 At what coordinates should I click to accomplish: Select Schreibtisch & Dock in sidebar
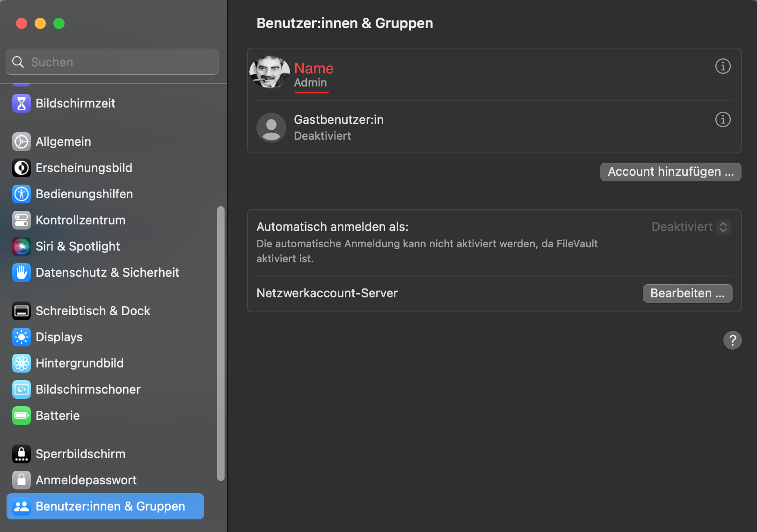click(93, 311)
